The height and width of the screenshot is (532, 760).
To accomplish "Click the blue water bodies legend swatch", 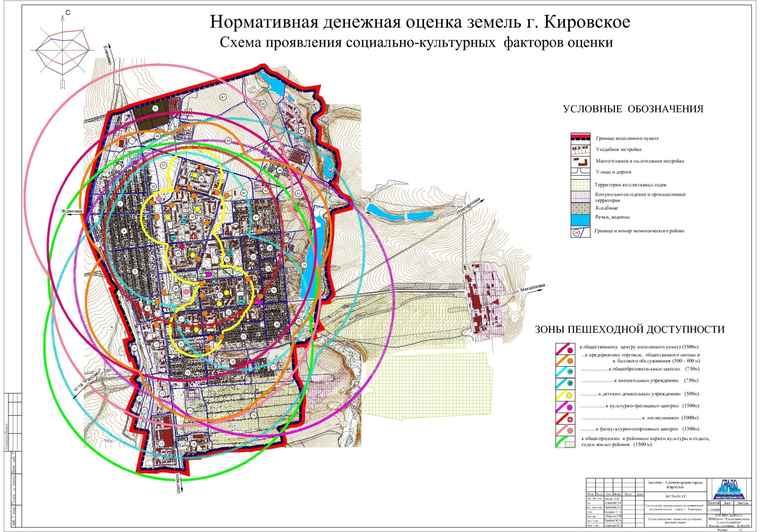I will 580,219.
